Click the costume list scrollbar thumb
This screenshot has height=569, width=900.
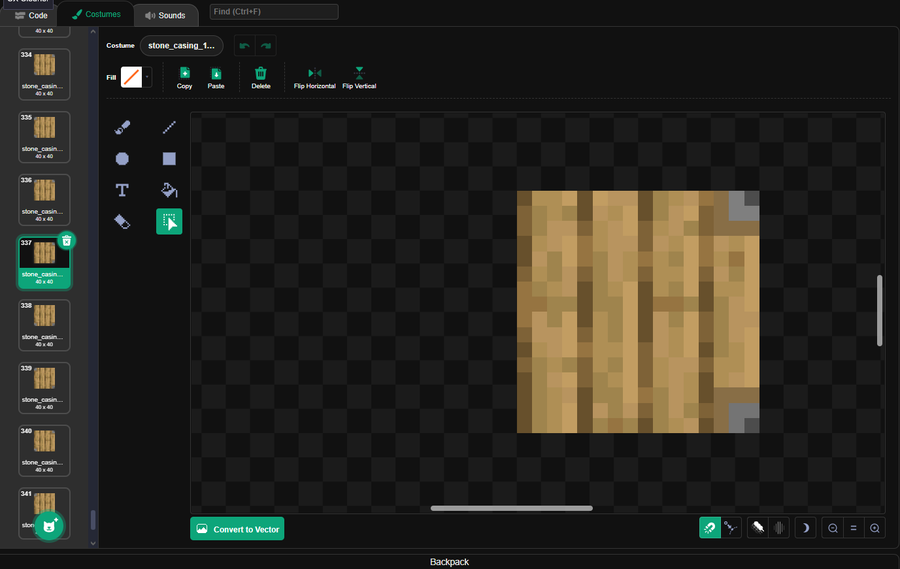(93, 520)
